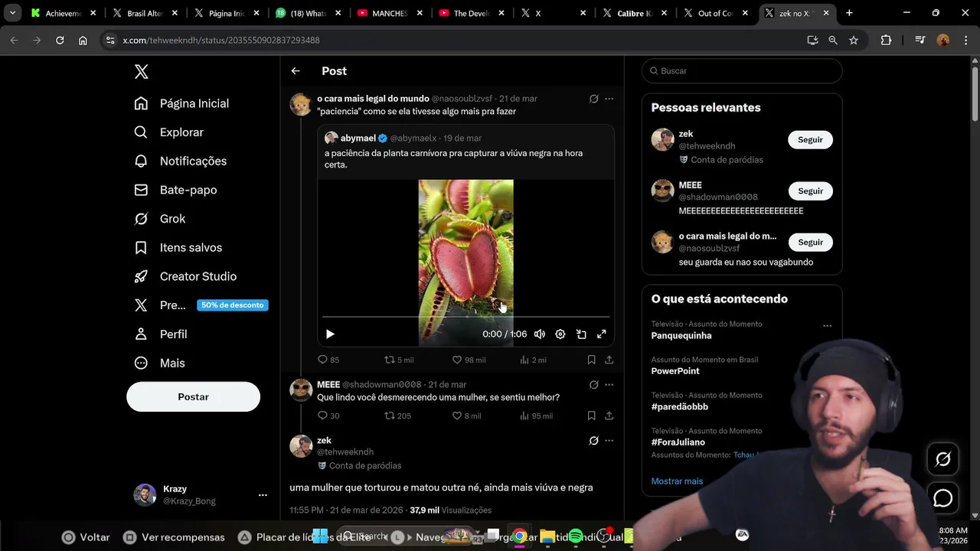Screen dimensions: 980x551
Task: Like the post with 98 mil likes
Action: coord(469,360)
